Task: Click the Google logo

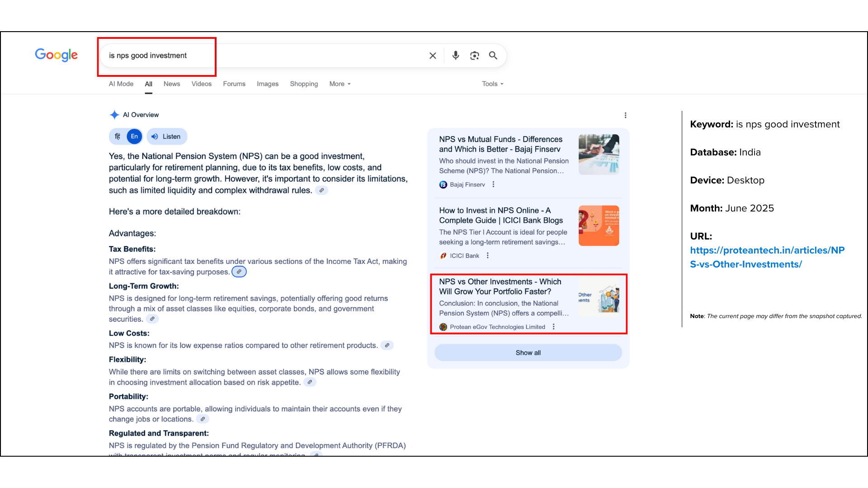Action: [x=57, y=55]
